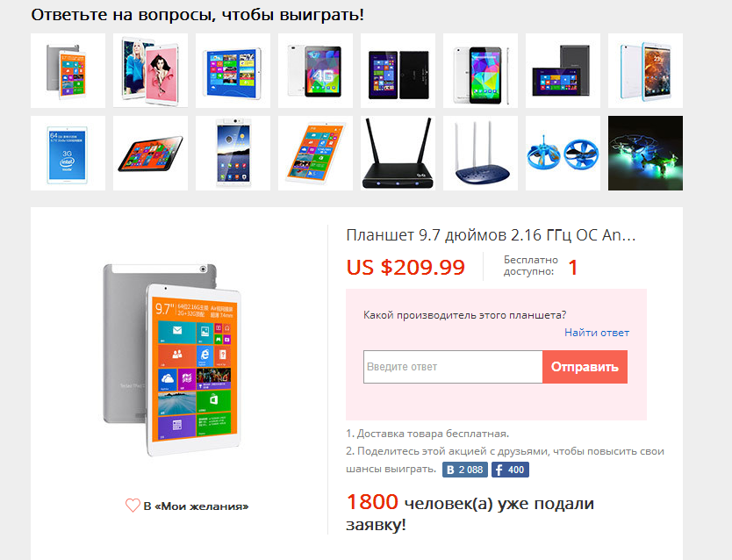Select the 4G tablet thumbnail
This screenshot has width=732, height=560.
(x=316, y=70)
